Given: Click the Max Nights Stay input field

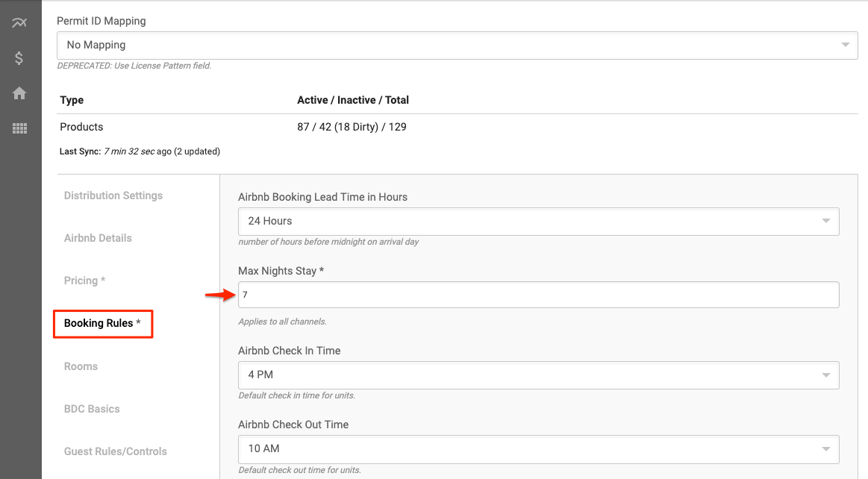Looking at the screenshot, I should click(539, 295).
